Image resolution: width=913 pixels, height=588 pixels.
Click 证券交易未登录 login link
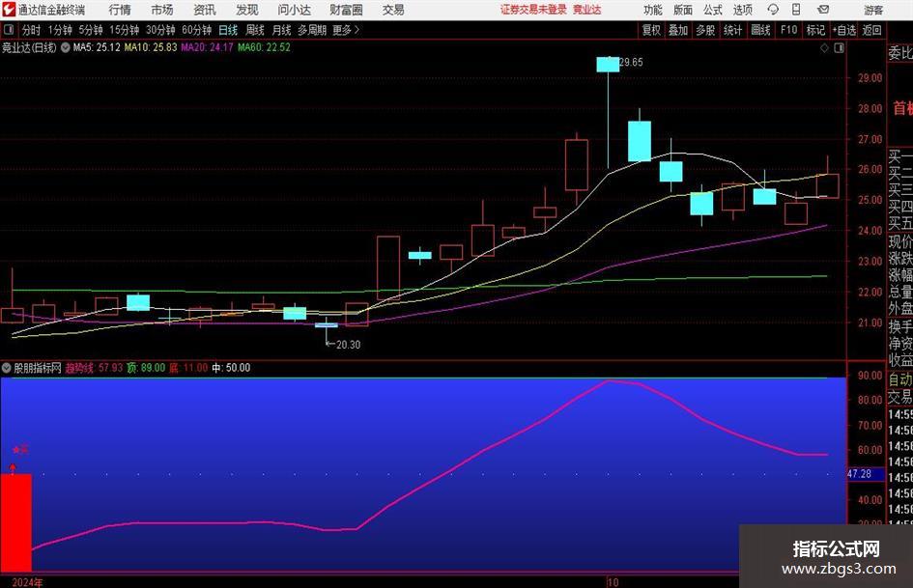(x=533, y=10)
